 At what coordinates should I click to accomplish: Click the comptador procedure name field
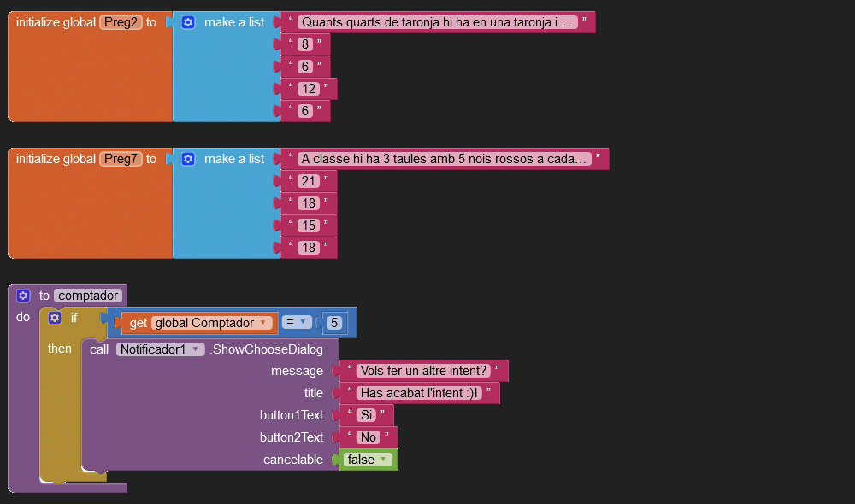click(x=88, y=296)
